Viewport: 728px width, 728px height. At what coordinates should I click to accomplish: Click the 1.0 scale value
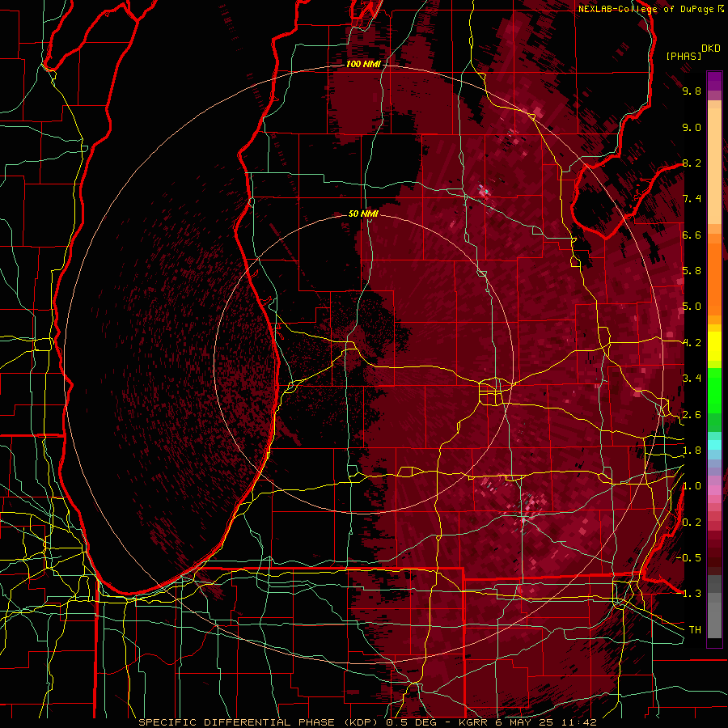(692, 486)
